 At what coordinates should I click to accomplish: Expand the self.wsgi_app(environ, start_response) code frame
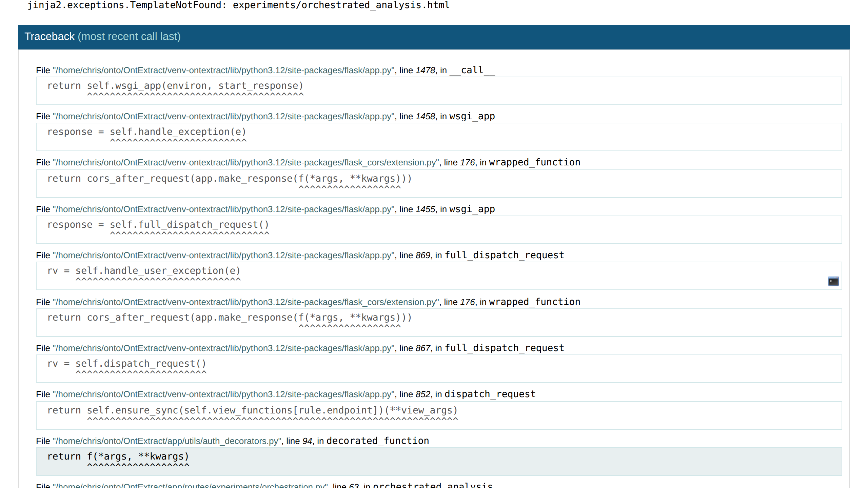[175, 86]
